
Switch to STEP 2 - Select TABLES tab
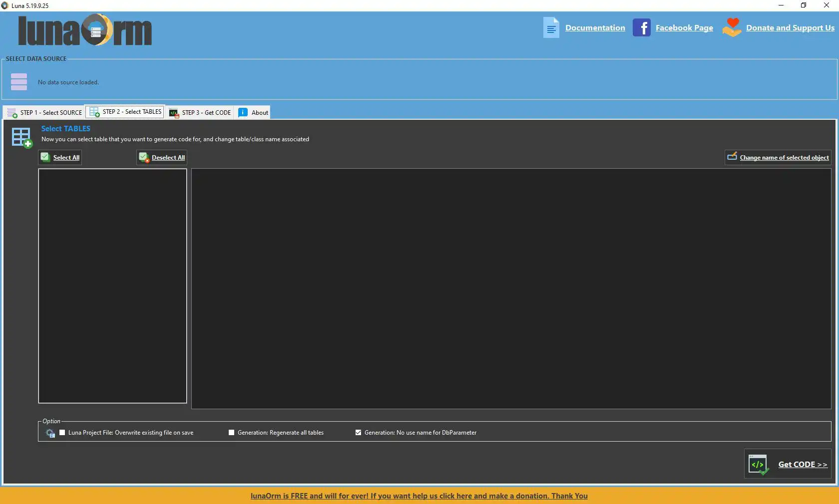[125, 112]
